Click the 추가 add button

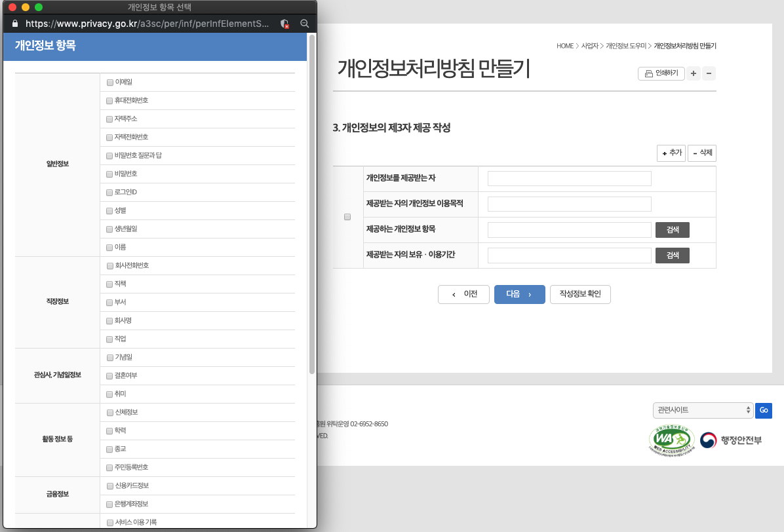(671, 153)
